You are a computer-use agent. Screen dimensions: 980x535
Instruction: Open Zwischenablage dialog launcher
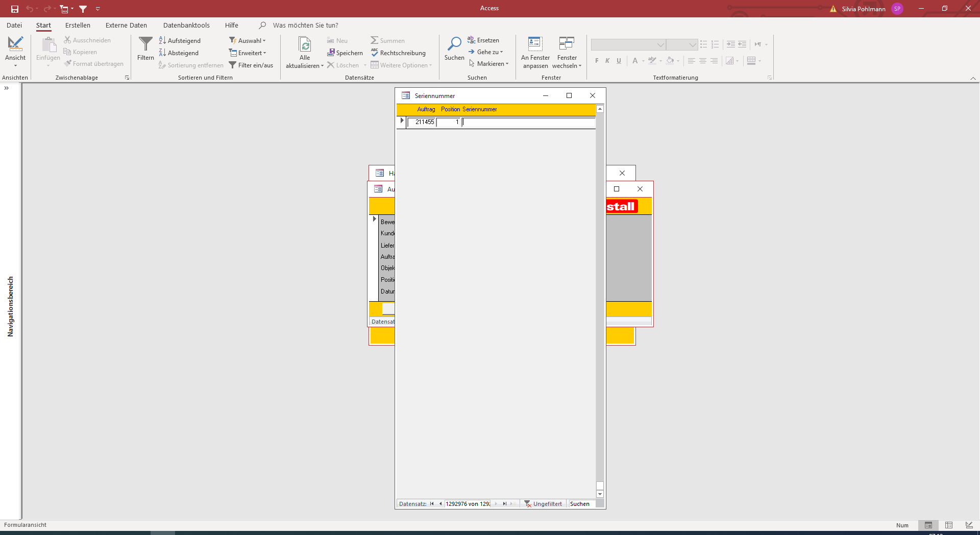(x=127, y=78)
